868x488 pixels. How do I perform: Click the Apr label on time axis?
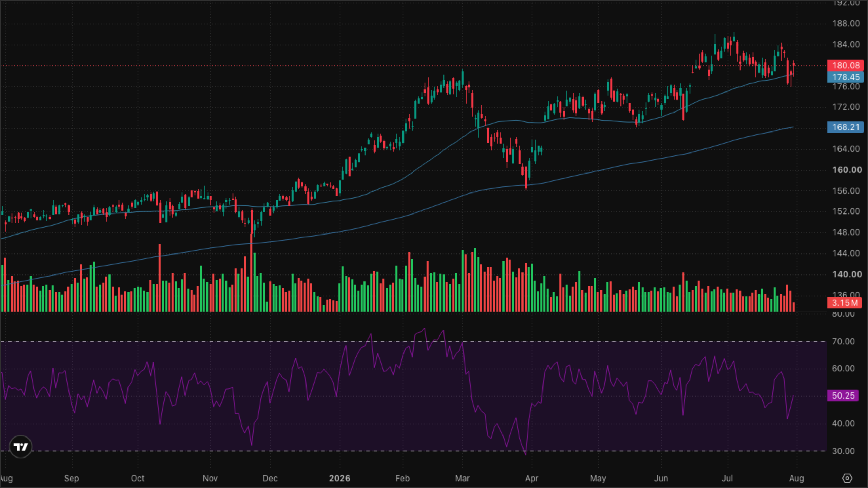[x=532, y=478]
